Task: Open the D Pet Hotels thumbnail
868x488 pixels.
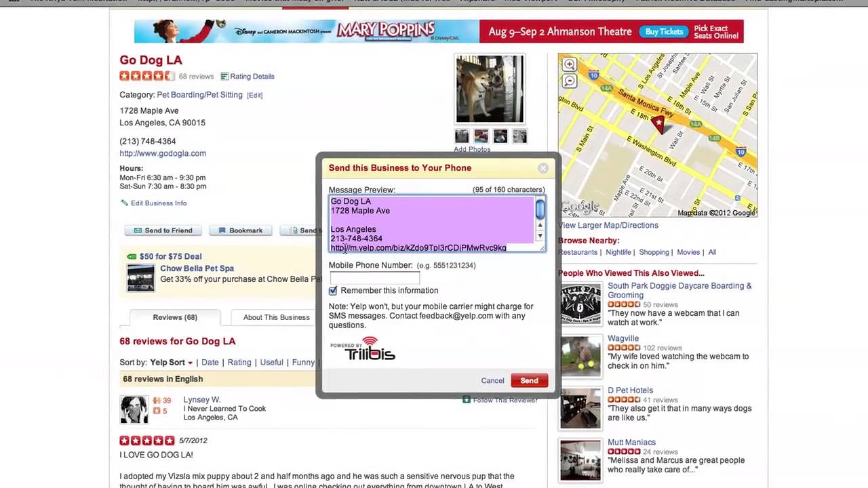Action: (580, 408)
